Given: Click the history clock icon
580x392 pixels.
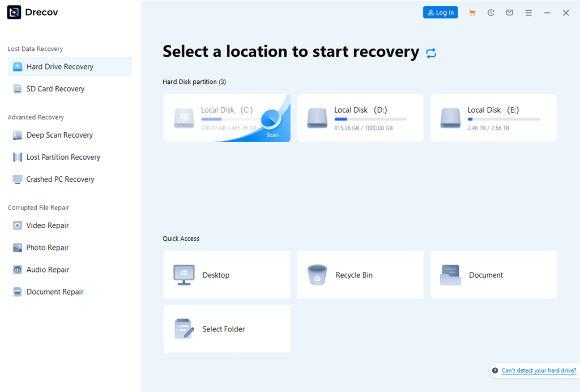Looking at the screenshot, I should coord(491,12).
